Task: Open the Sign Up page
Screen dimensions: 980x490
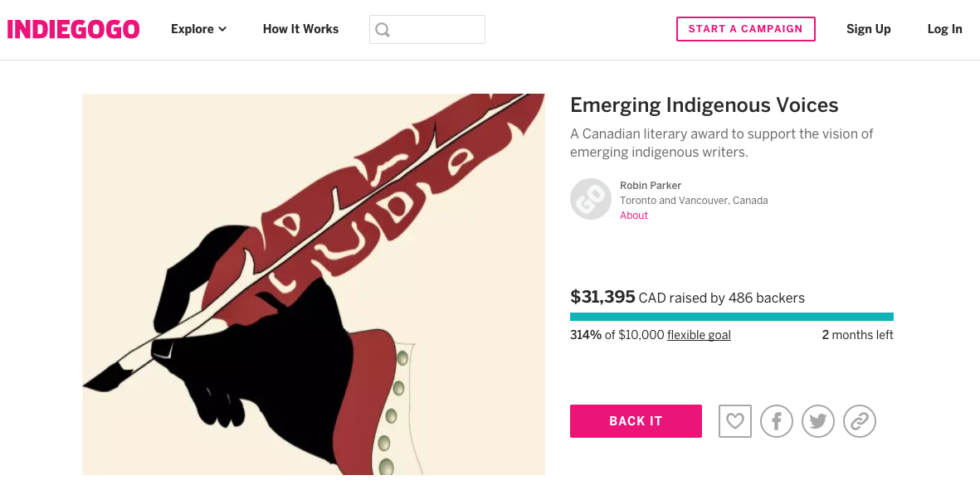Action: pyautogui.click(x=868, y=29)
